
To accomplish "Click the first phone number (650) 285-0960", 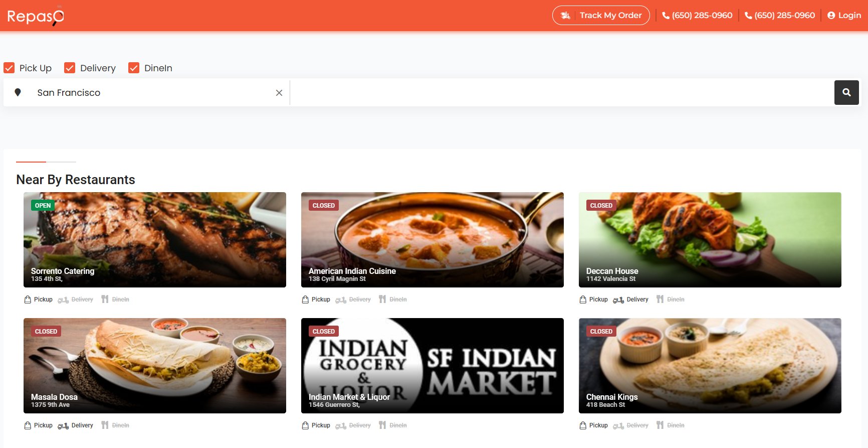I will [x=697, y=16].
